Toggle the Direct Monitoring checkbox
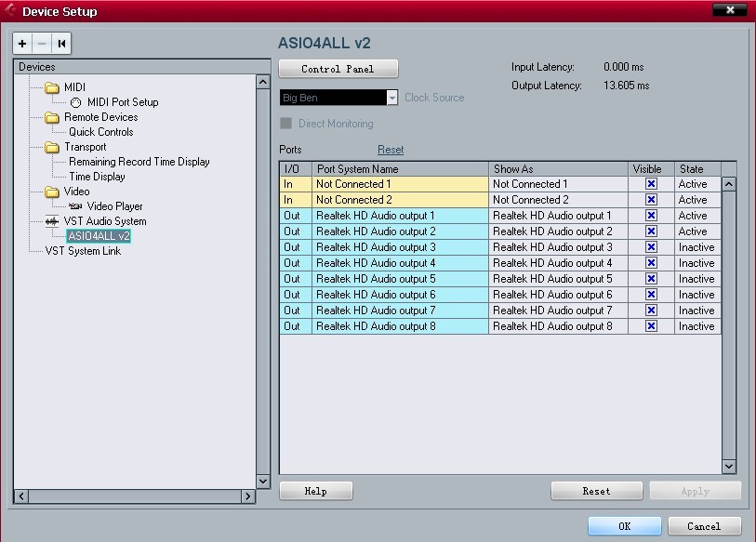This screenshot has height=542, width=756. pyautogui.click(x=285, y=124)
